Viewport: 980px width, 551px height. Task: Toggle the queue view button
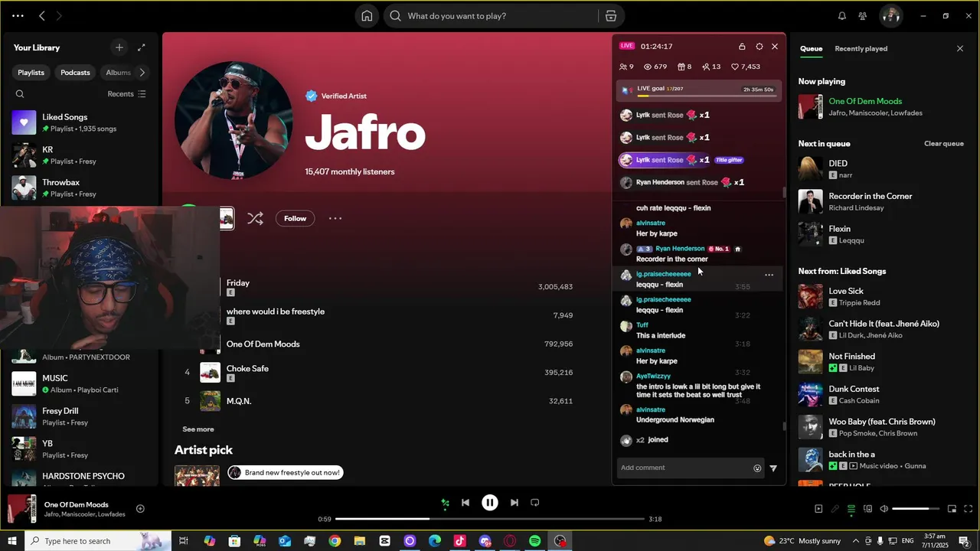point(851,509)
